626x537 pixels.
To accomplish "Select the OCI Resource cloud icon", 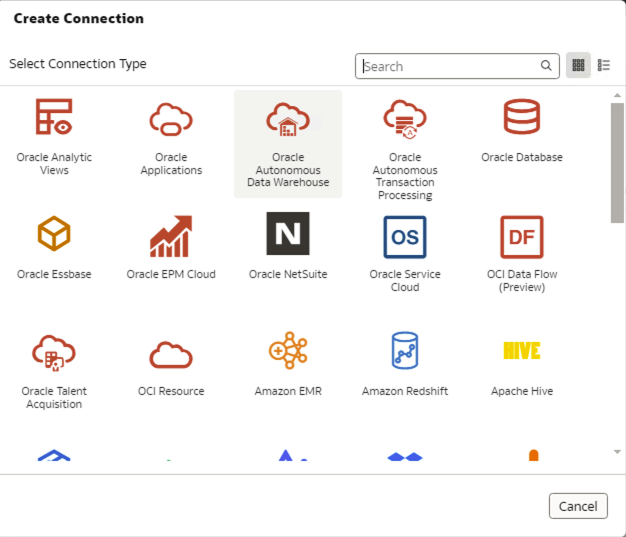I will [x=171, y=354].
